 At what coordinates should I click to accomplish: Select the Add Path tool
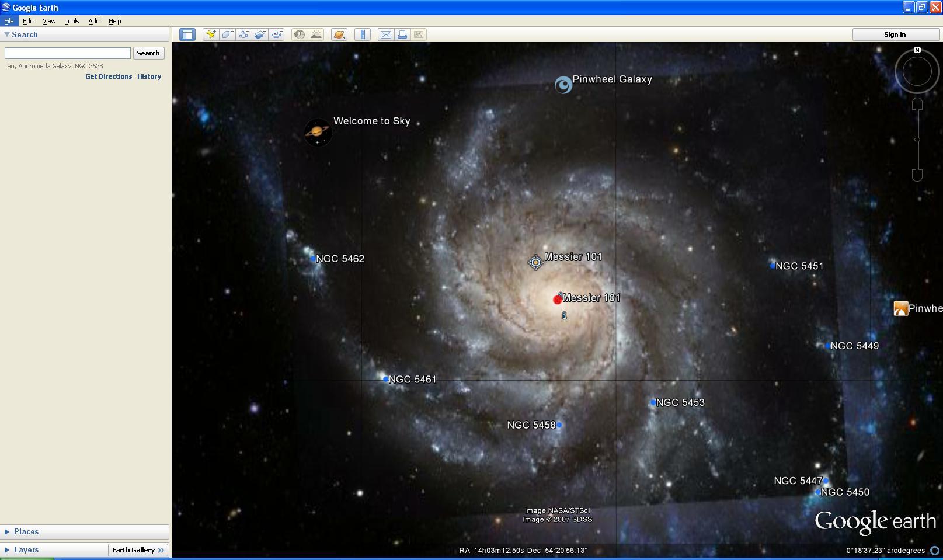coord(243,34)
